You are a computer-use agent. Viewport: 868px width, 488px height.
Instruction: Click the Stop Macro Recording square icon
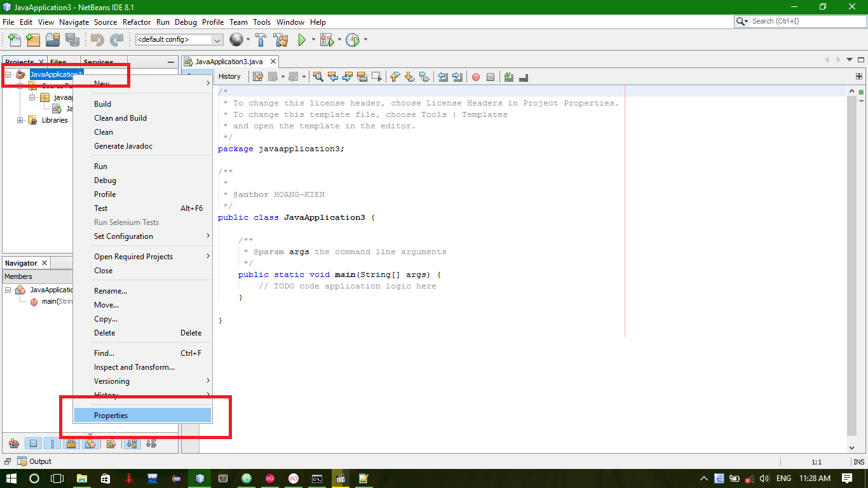pyautogui.click(x=491, y=77)
